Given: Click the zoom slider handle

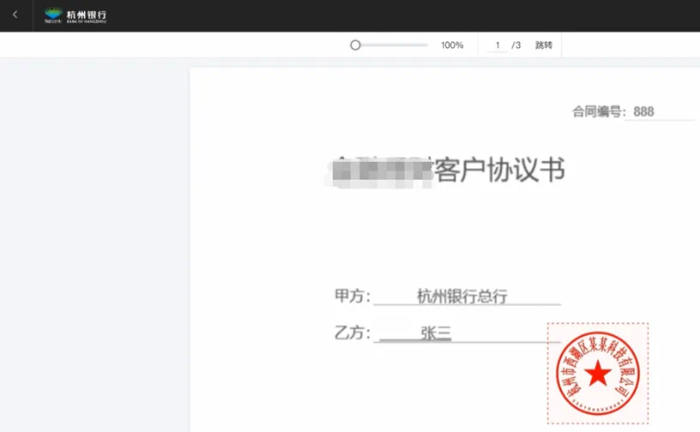Looking at the screenshot, I should click(x=355, y=45).
